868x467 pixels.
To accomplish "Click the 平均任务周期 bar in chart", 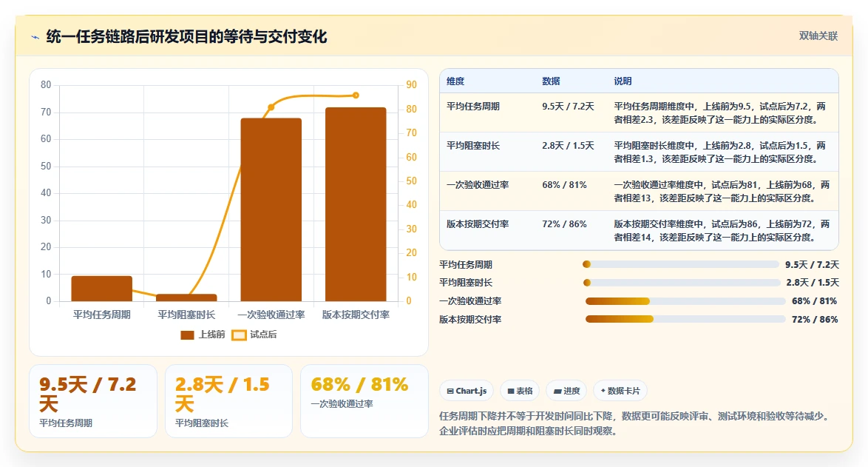I will (x=102, y=289).
